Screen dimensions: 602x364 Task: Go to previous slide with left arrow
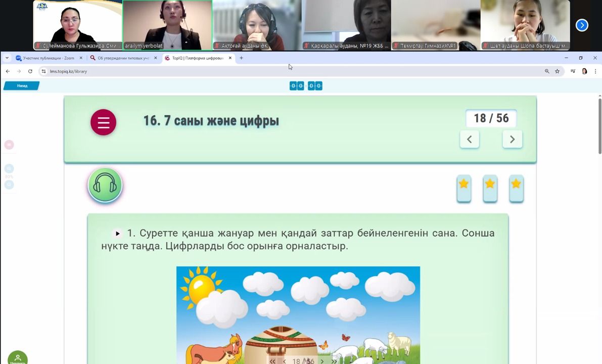tap(470, 139)
